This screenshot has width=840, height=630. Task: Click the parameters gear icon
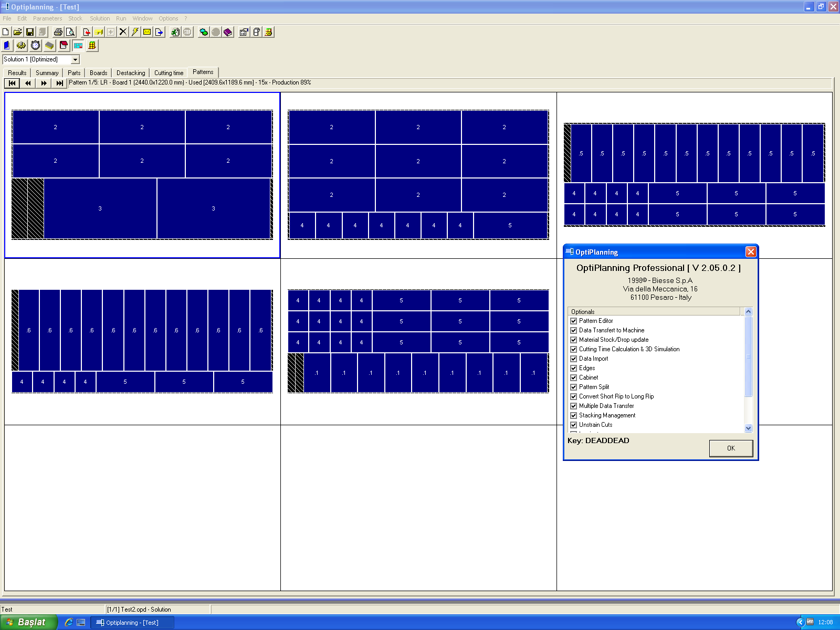tap(22, 46)
